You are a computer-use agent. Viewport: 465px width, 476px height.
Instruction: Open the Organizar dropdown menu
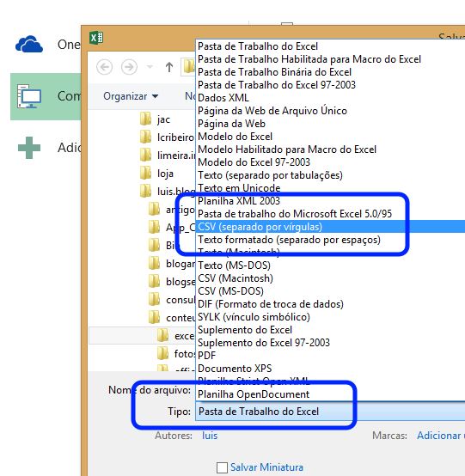pyautogui.click(x=131, y=96)
